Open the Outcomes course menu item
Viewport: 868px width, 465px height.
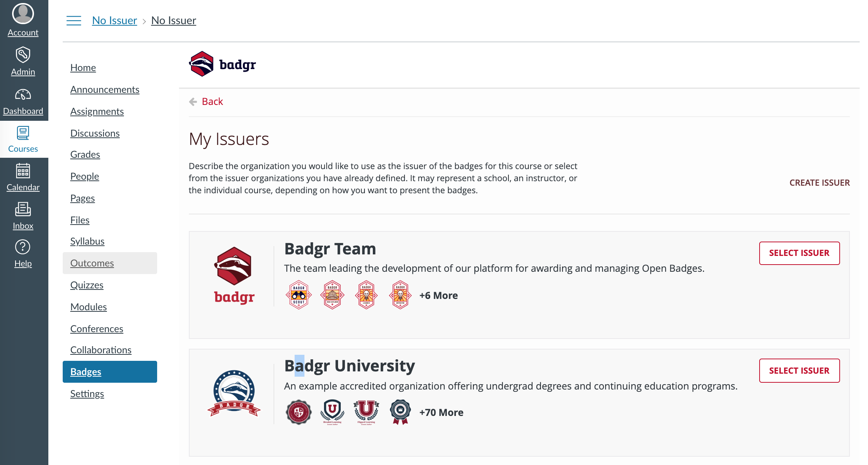pos(92,263)
